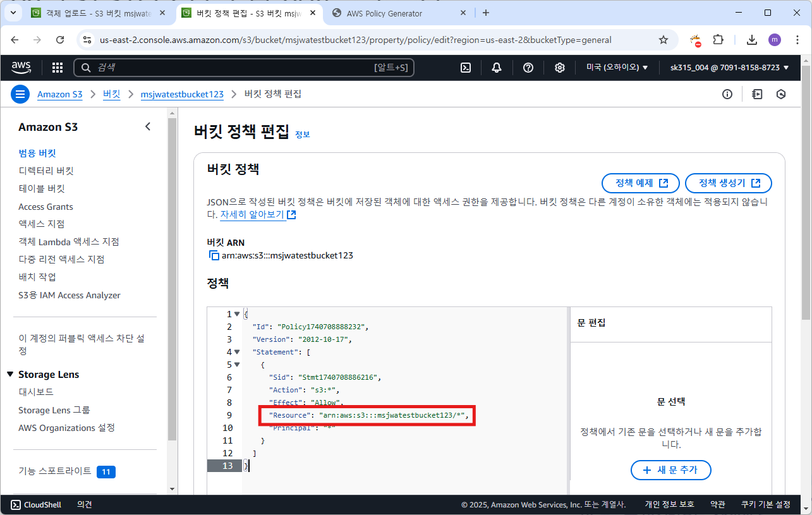The image size is (812, 515).
Task: Fold the Statement array at line 4
Action: coord(237,352)
